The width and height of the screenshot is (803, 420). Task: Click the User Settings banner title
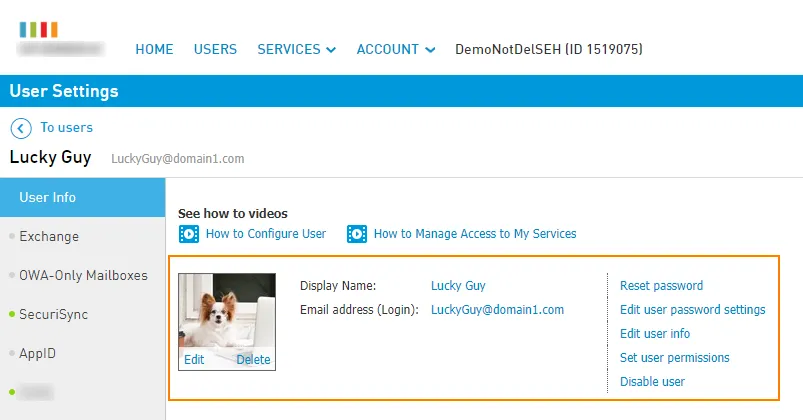point(64,91)
